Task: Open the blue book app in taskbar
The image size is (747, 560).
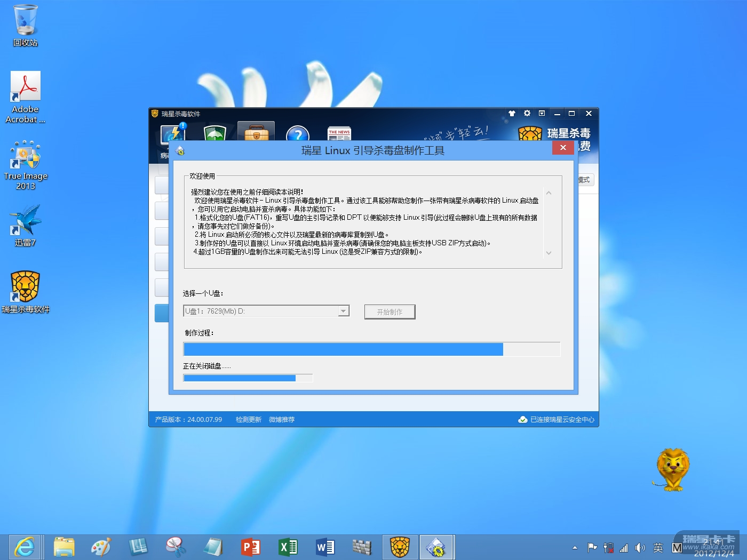Action: pos(138,547)
